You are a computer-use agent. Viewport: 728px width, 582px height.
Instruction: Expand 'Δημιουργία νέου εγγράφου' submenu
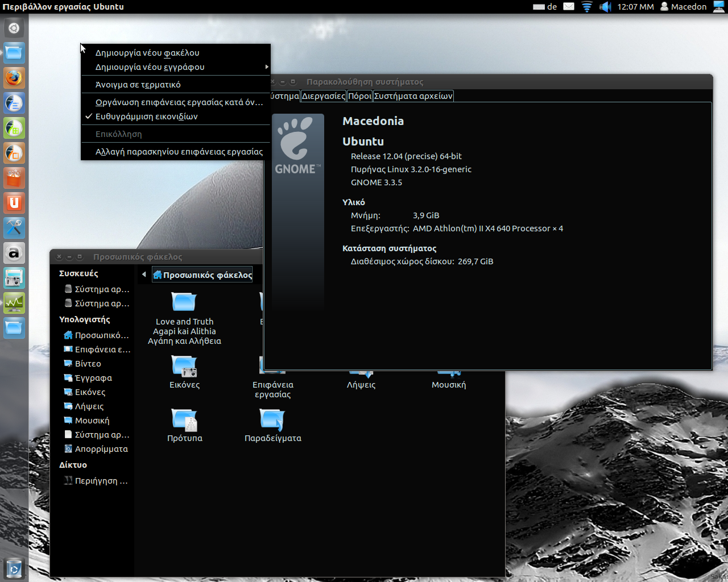(x=175, y=67)
